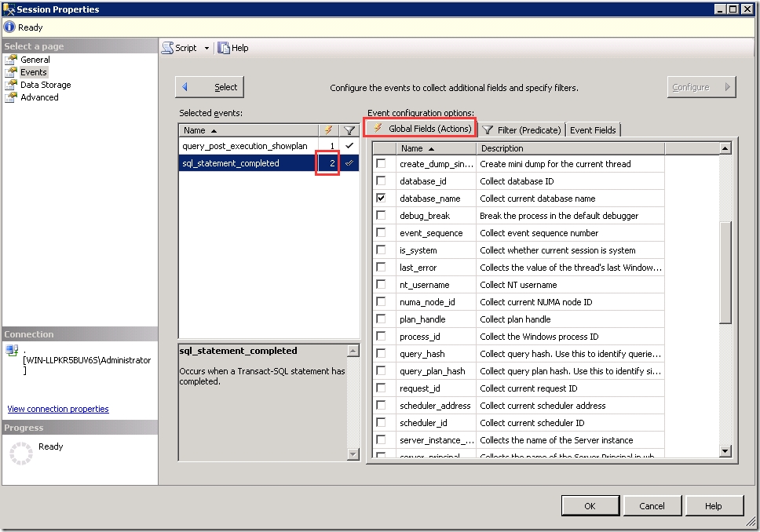Check the event_sequence checkbox

pyautogui.click(x=381, y=232)
